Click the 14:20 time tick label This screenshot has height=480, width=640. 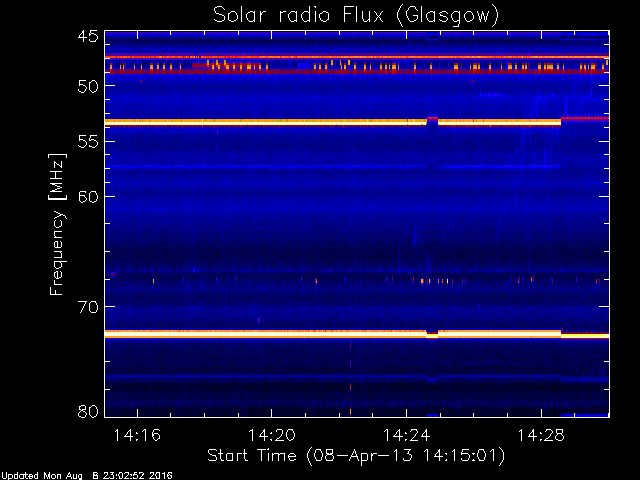pyautogui.click(x=271, y=435)
